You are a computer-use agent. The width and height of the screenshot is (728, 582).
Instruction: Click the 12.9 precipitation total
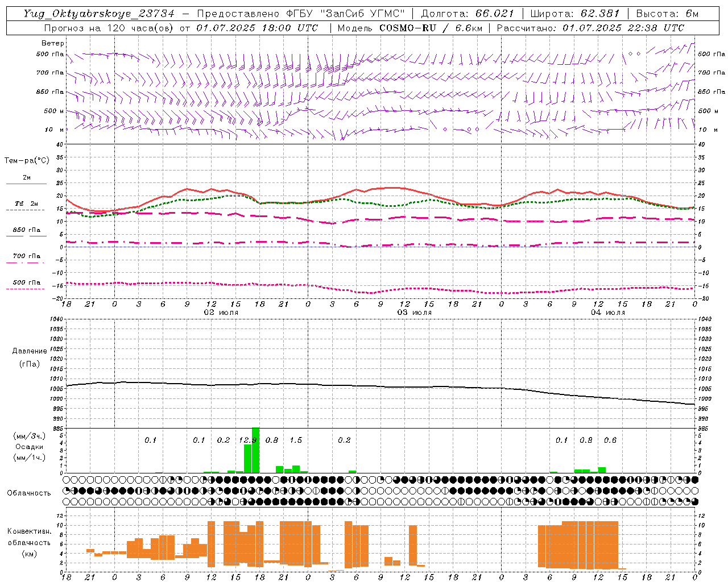[248, 440]
